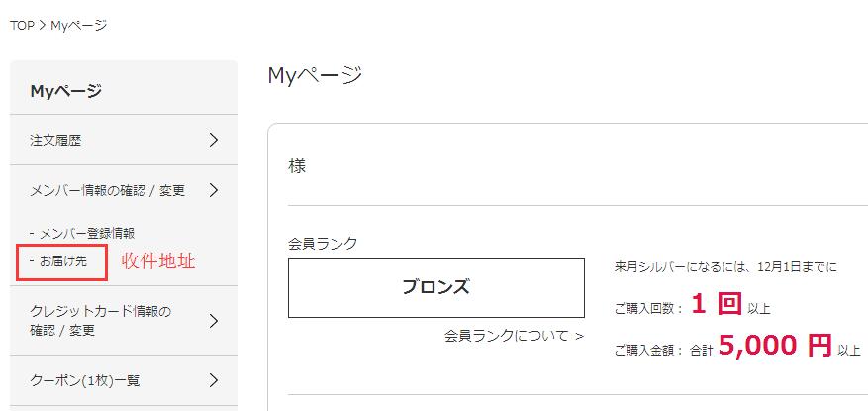The height and width of the screenshot is (411, 868).
Task: Click the chevron next to クーポン(1枚)一覧
Action: 214,379
